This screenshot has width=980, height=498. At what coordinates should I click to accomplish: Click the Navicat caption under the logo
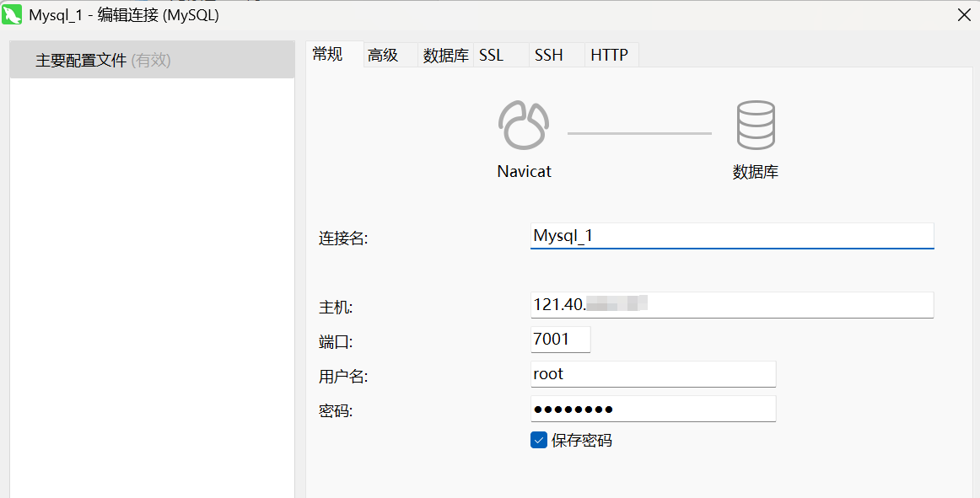point(525,171)
